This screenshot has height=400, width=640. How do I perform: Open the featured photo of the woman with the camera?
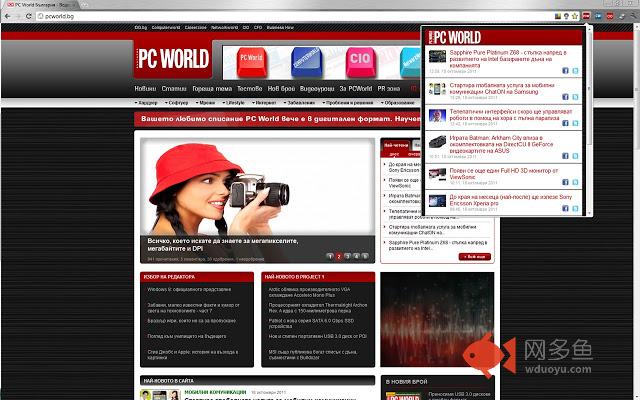coord(257,187)
